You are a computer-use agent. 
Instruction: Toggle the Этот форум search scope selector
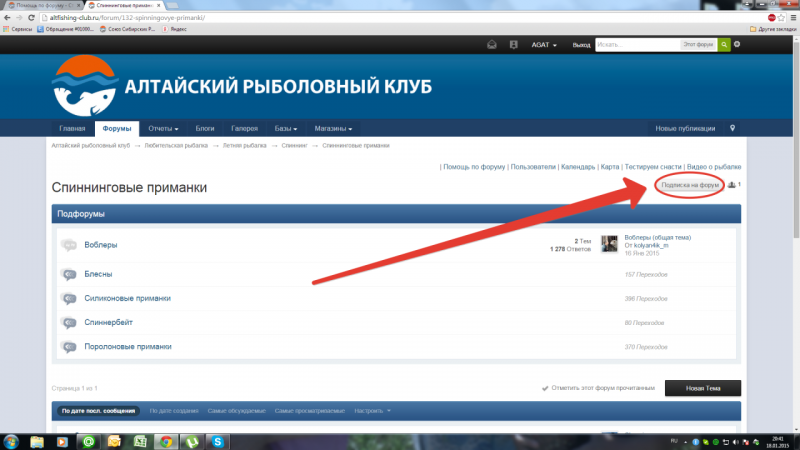click(697, 45)
